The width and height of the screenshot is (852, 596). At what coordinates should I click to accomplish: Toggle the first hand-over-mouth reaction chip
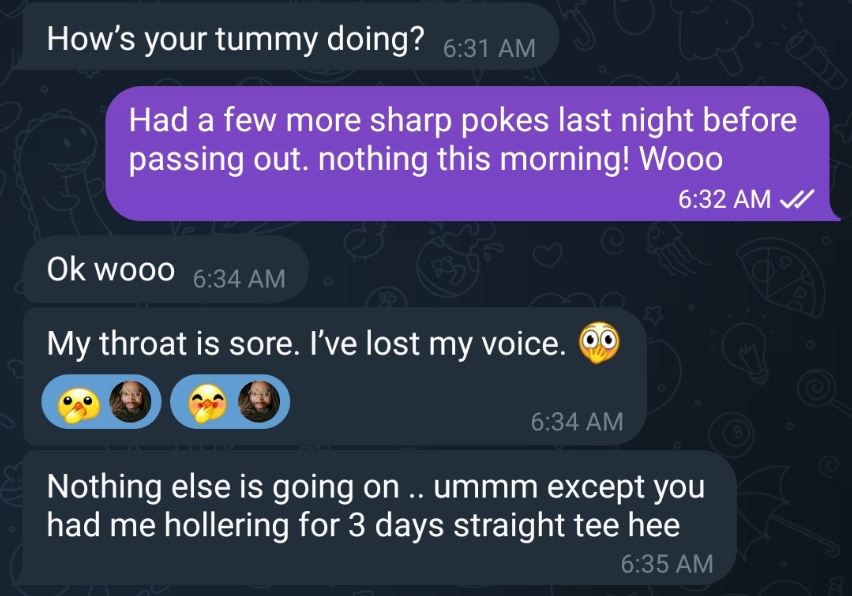coord(100,401)
